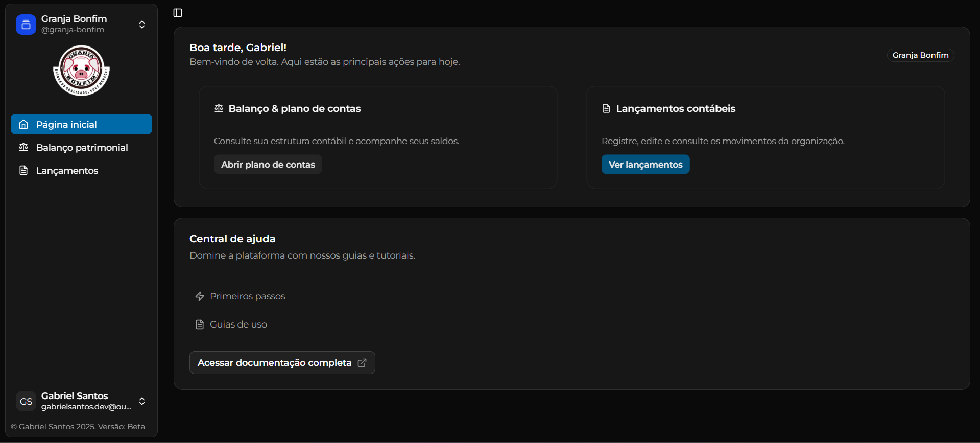980x443 pixels.
Task: Expand the Gabriel Santos user menu chevron
Action: point(142,401)
